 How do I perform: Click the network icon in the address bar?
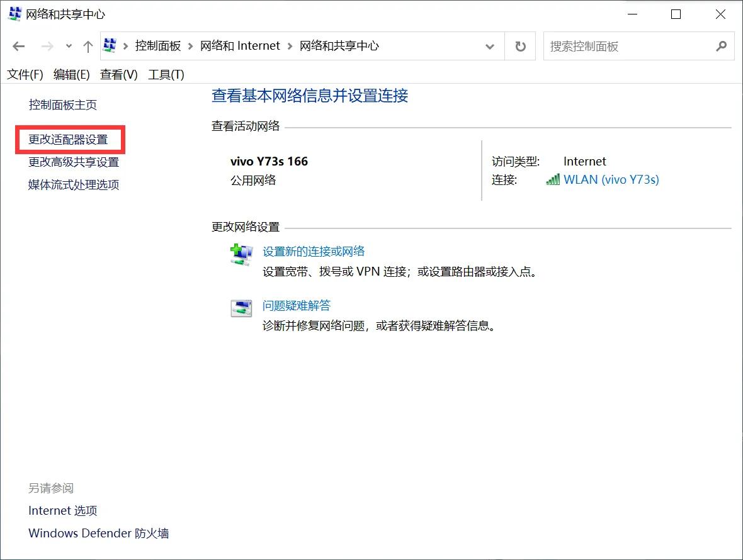(110, 45)
